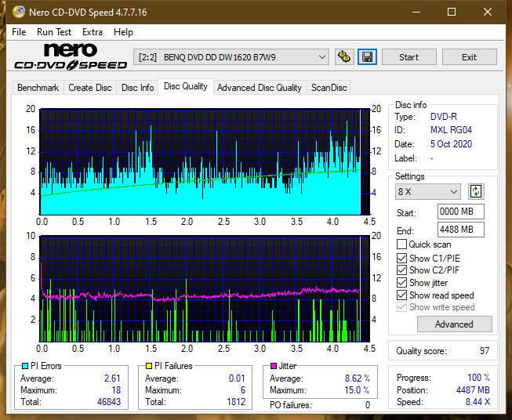512x420 pixels.
Task: Click the save floppy disk icon
Action: click(x=368, y=57)
